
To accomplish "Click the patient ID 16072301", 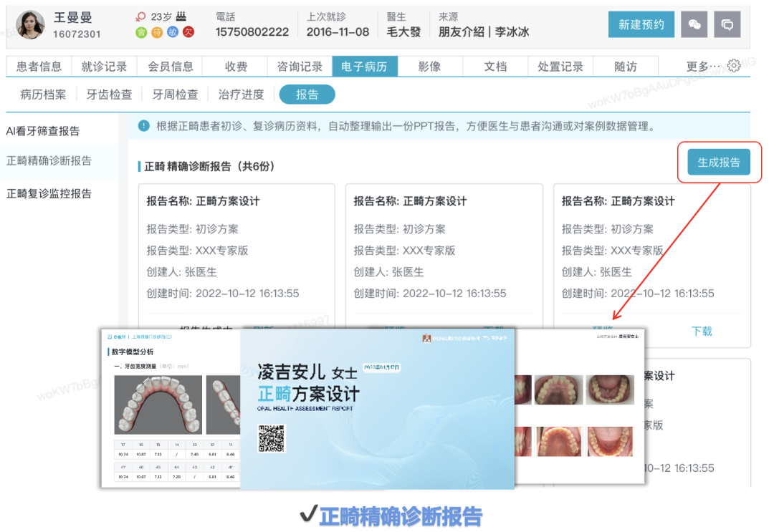I will tap(77, 34).
